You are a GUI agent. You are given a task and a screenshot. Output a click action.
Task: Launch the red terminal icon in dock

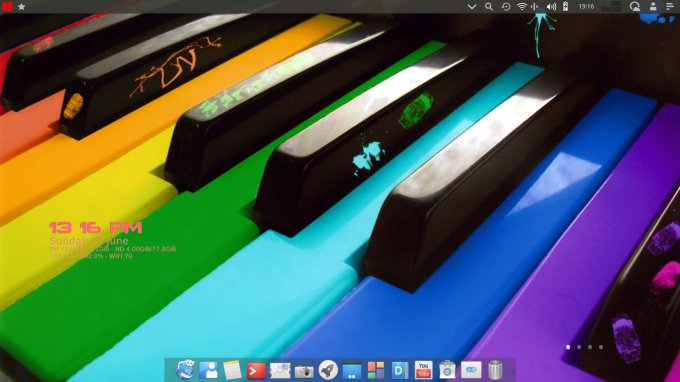pyautogui.click(x=256, y=371)
